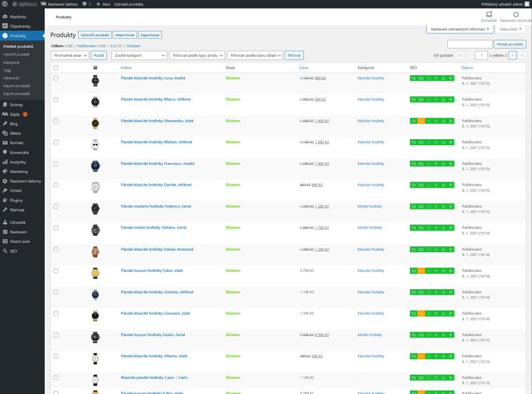Click the Filtrovat button

294,55
